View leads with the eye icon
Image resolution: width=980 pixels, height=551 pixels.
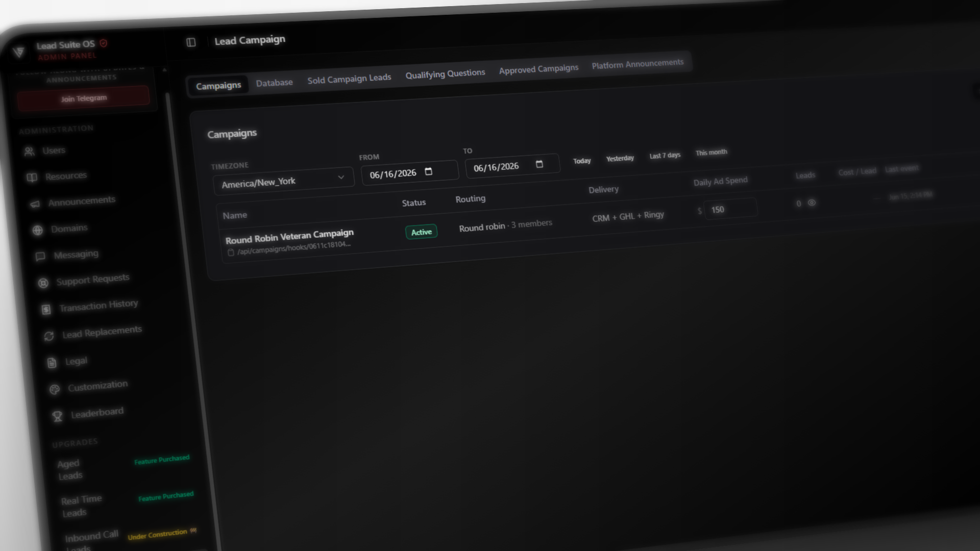(x=812, y=203)
